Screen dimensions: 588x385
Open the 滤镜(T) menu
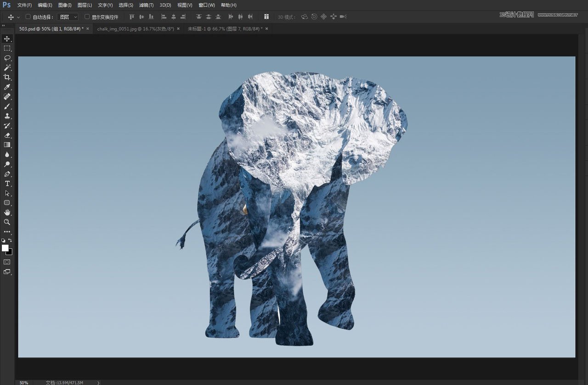(x=147, y=5)
